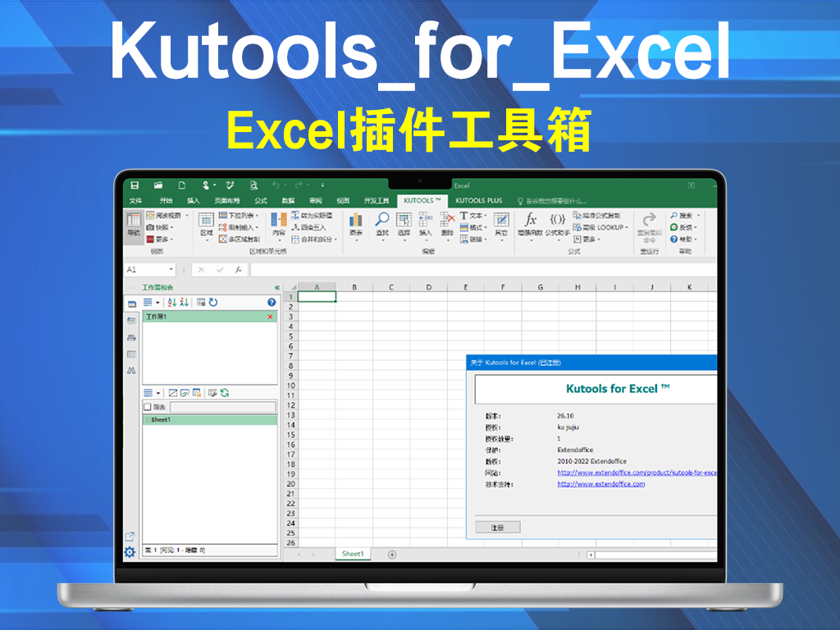
Task: Switch to the 开始 Home tab
Action: (166, 201)
